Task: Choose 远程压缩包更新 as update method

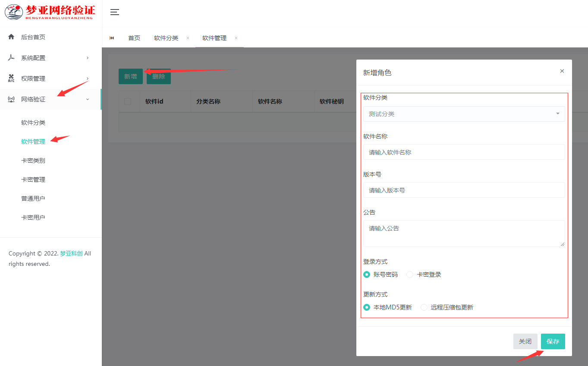Action: [424, 307]
